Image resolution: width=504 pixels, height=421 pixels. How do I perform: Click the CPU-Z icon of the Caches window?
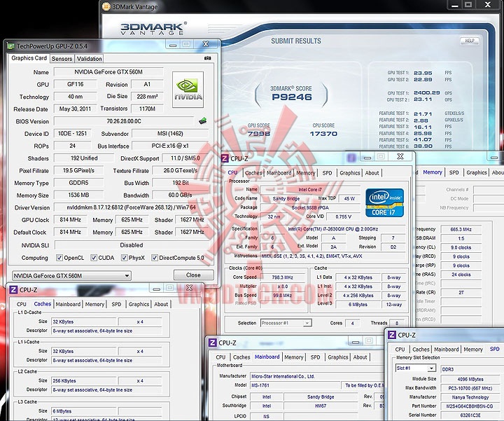[x=13, y=290]
